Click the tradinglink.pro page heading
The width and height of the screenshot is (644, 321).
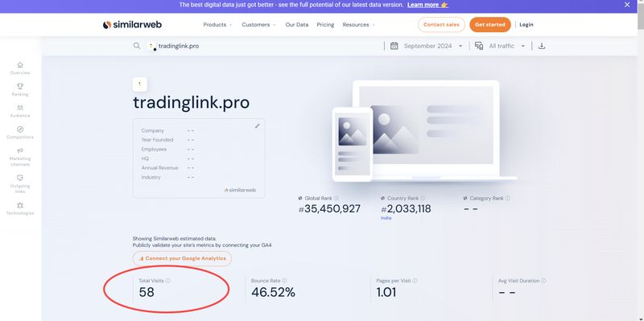(x=192, y=103)
